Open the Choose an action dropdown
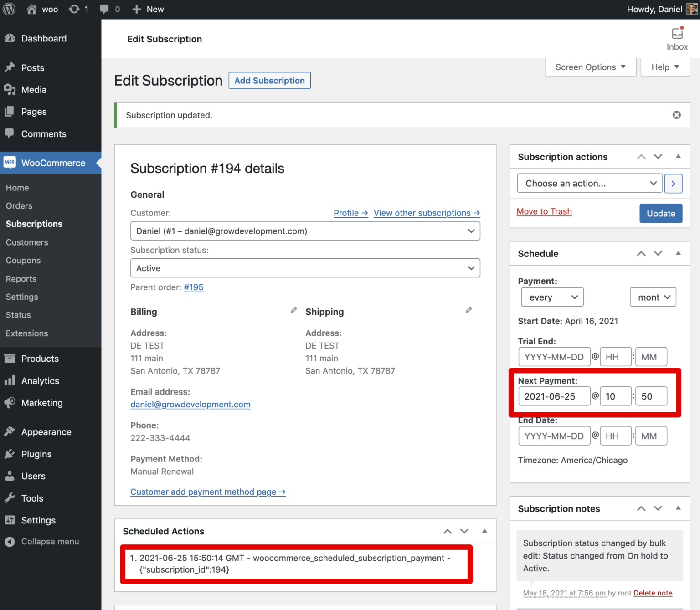The height and width of the screenshot is (610, 700). 589,183
